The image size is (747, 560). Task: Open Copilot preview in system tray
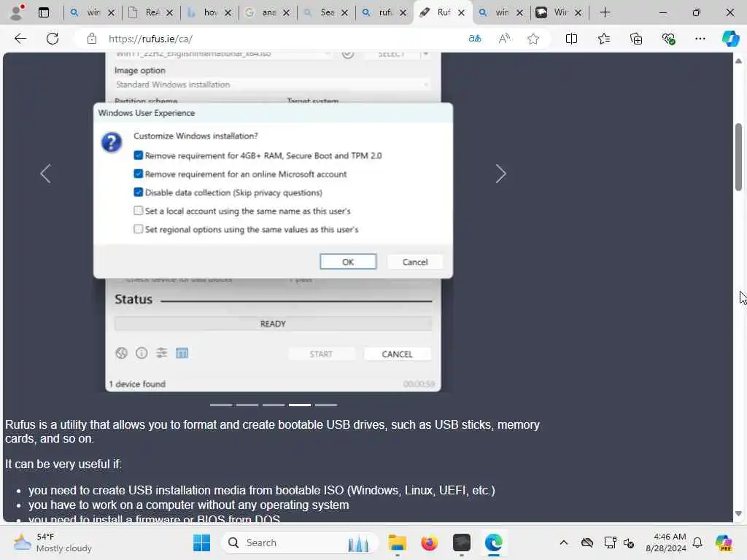pyautogui.click(x=724, y=542)
